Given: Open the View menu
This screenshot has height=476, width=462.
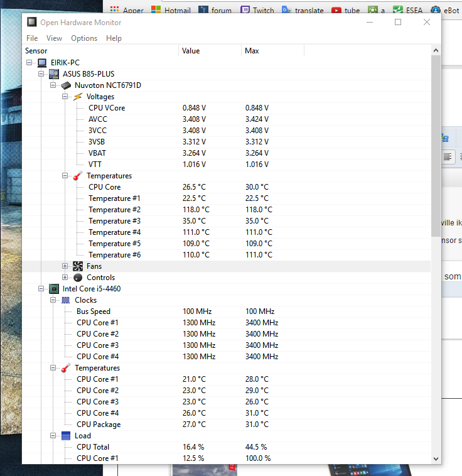Looking at the screenshot, I should tap(54, 38).
